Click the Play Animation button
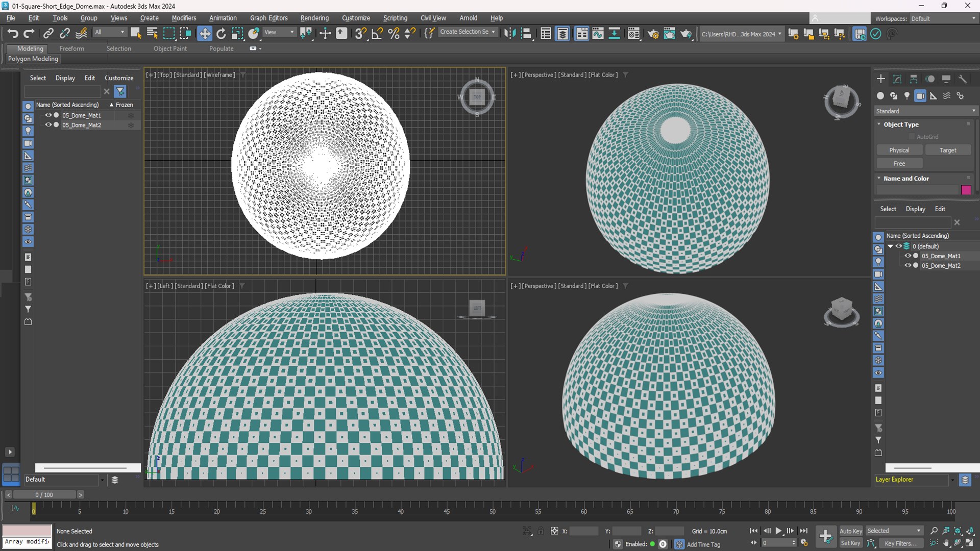This screenshot has height=551, width=980. pos(778,531)
